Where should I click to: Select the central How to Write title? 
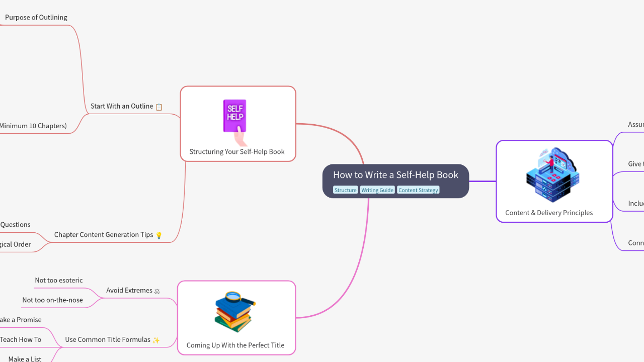(395, 175)
